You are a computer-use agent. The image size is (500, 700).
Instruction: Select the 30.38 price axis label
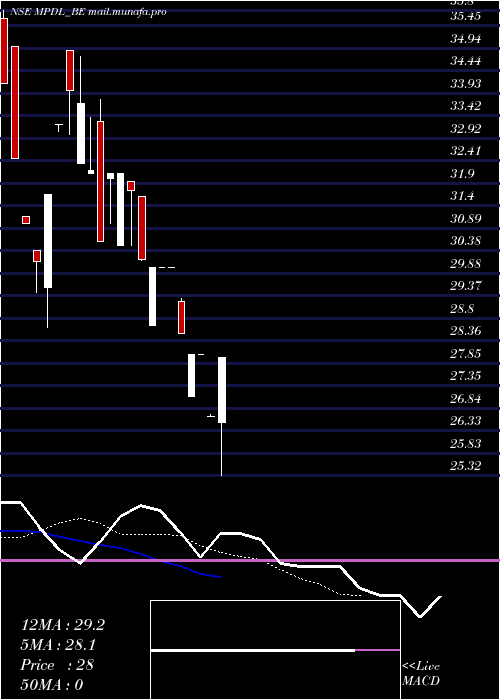pos(466,242)
